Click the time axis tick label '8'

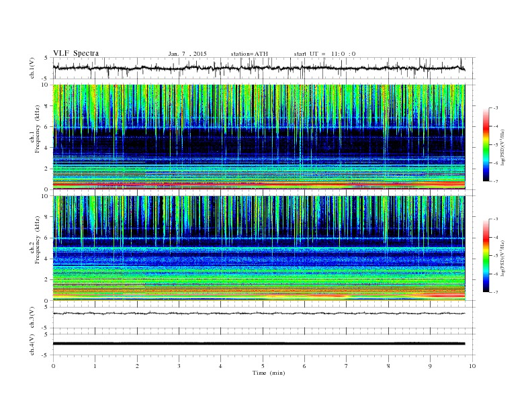(x=388, y=366)
